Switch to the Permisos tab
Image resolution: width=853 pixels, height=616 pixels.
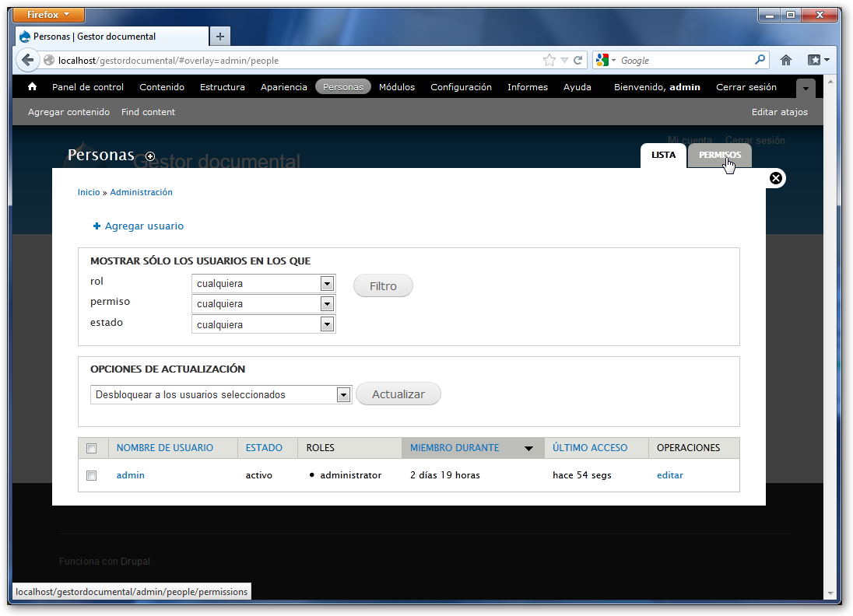click(x=719, y=155)
